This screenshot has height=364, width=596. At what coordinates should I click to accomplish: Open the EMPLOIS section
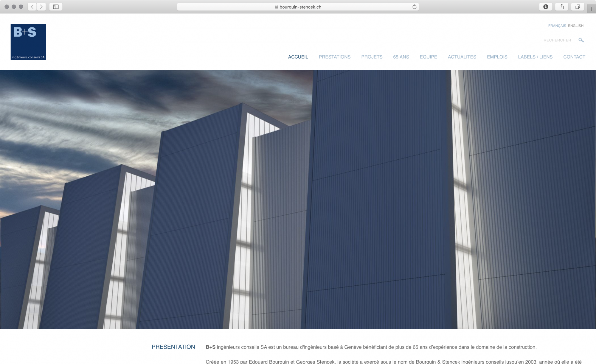coord(497,57)
